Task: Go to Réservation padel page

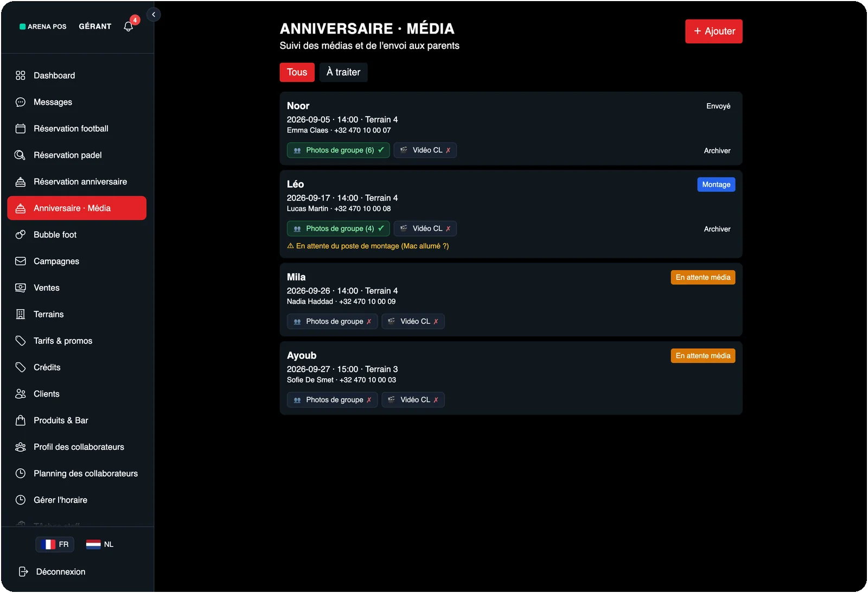Action: tap(77, 155)
